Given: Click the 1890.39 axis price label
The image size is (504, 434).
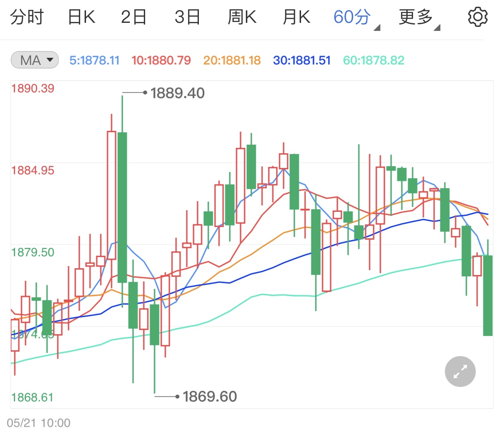Looking at the screenshot, I should click(x=33, y=88).
